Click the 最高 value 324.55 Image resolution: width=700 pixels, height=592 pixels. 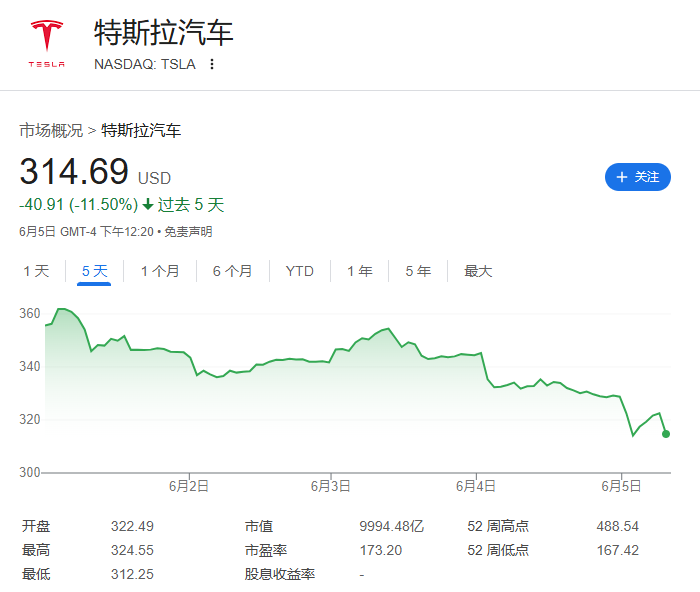[x=132, y=550]
